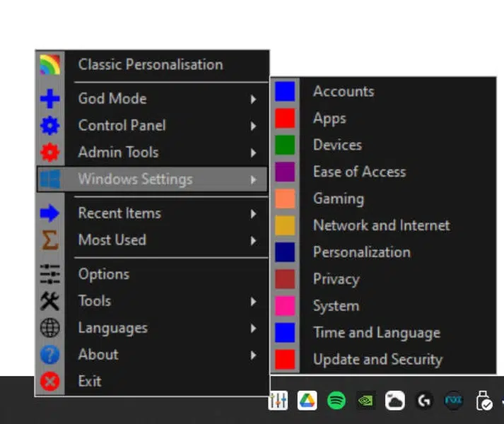Image resolution: width=504 pixels, height=424 pixels.
Task: Expand the Tools submenu arrow
Action: [253, 301]
